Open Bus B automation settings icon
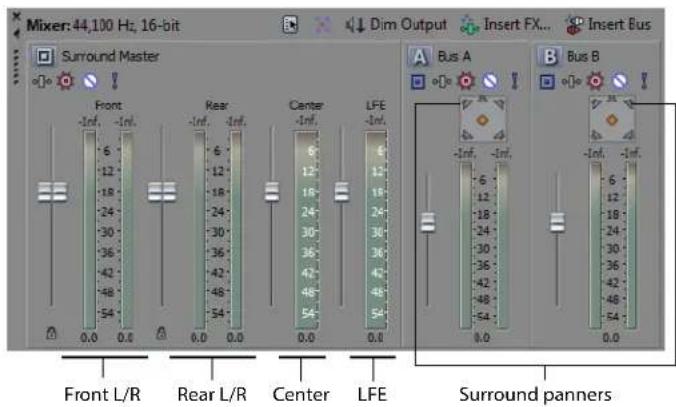The height and width of the screenshot is (407, 676). coord(571,81)
